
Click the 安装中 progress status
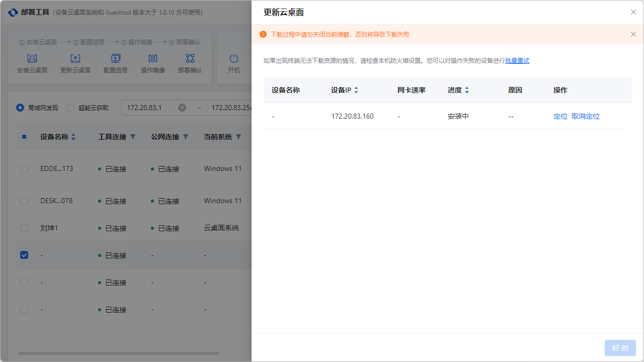(458, 116)
